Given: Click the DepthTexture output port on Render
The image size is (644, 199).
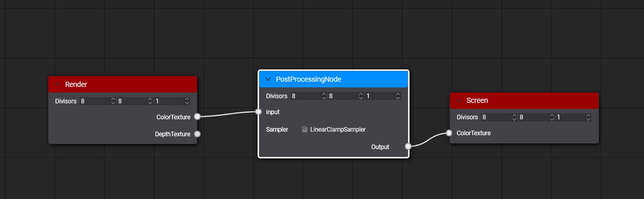Looking at the screenshot, I should tap(197, 134).
